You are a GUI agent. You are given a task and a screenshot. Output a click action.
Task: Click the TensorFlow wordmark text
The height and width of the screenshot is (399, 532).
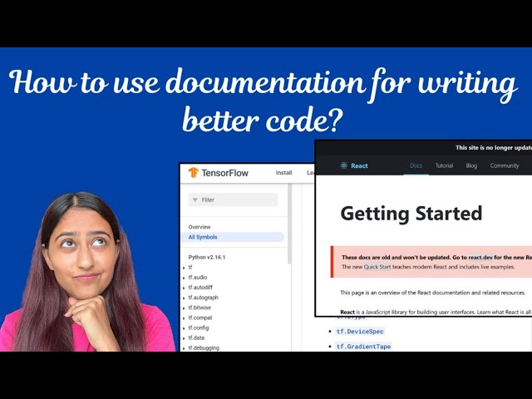(x=224, y=173)
